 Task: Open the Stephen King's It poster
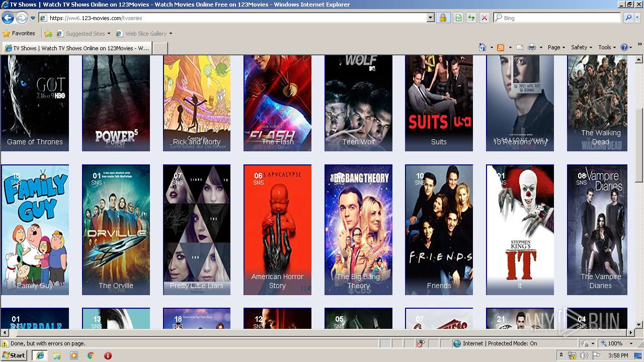[x=520, y=230]
